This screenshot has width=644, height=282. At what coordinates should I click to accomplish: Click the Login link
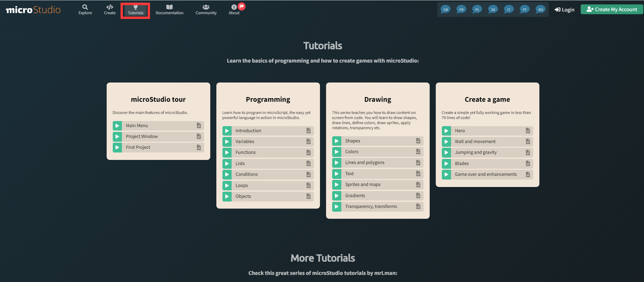[x=564, y=10]
